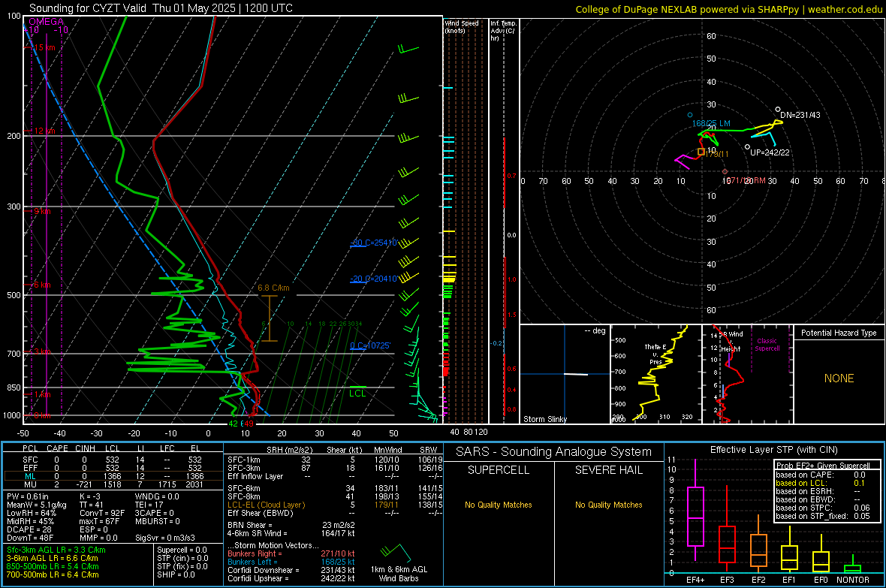Viewport: 886px width, 588px height.
Task: Click the Storm Slinky panel label
Action: pos(544,419)
